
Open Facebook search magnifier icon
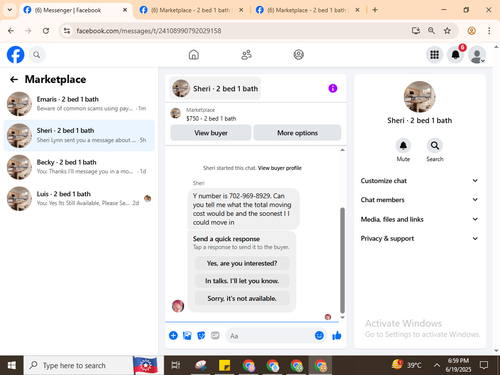point(37,55)
